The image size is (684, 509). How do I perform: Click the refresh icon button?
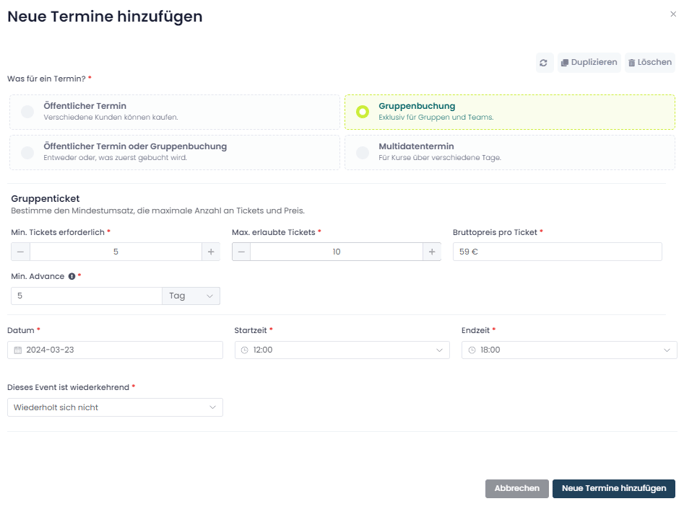(544, 63)
